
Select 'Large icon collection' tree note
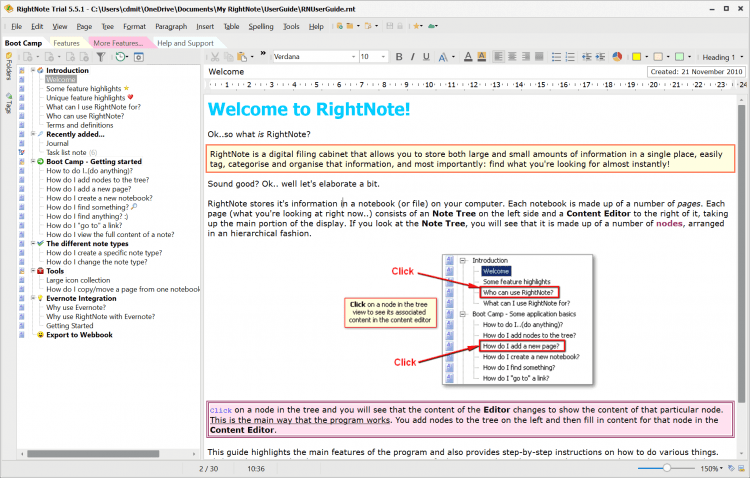pyautogui.click(x=78, y=280)
